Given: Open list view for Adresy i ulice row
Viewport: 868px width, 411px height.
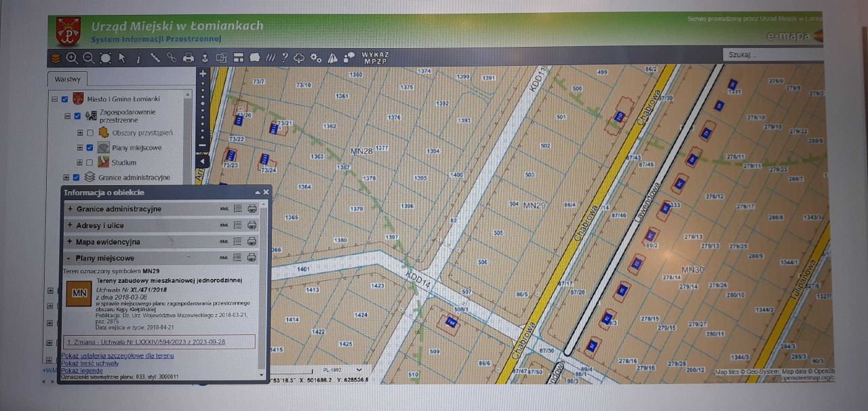Looking at the screenshot, I should (x=238, y=225).
